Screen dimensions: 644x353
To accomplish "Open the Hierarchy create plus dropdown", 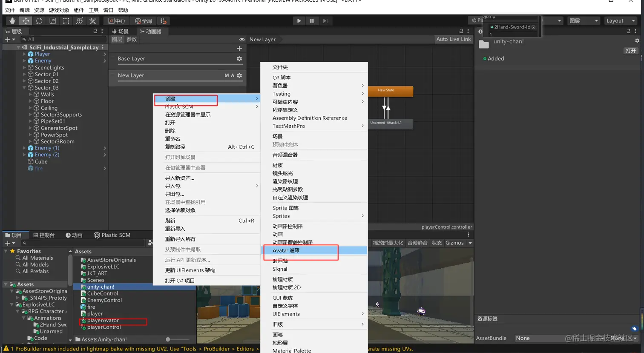I will pos(10,39).
